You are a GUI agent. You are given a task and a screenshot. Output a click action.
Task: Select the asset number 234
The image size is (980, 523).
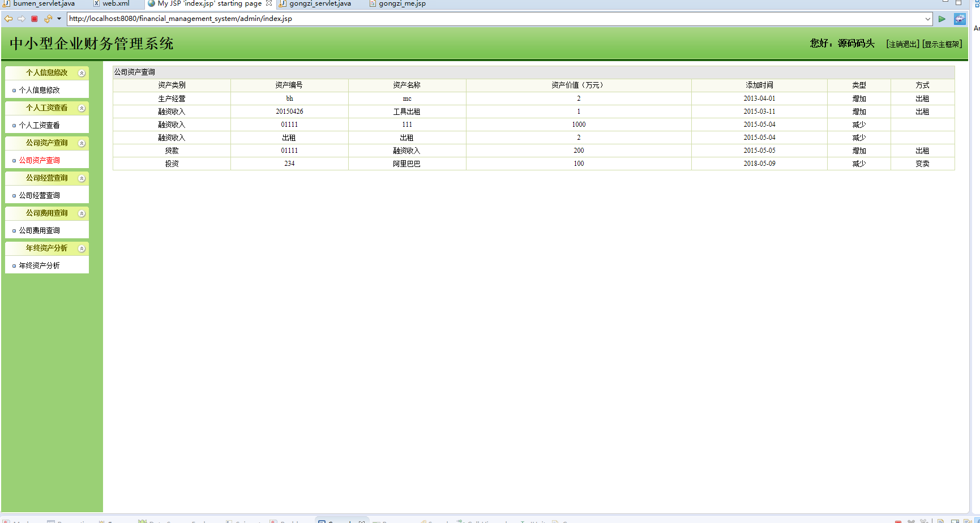click(289, 164)
